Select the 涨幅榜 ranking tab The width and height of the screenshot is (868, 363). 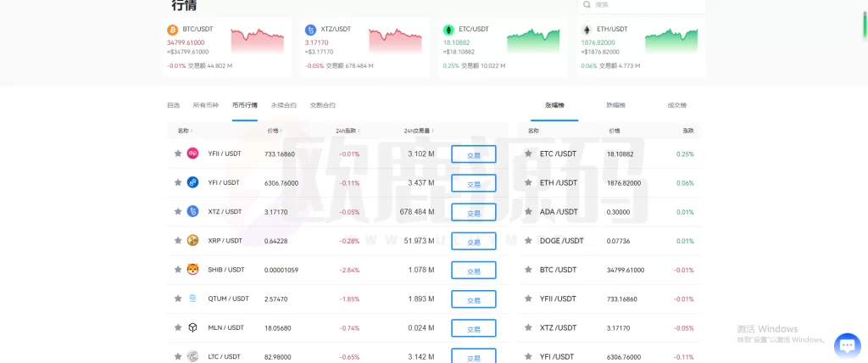(554, 105)
